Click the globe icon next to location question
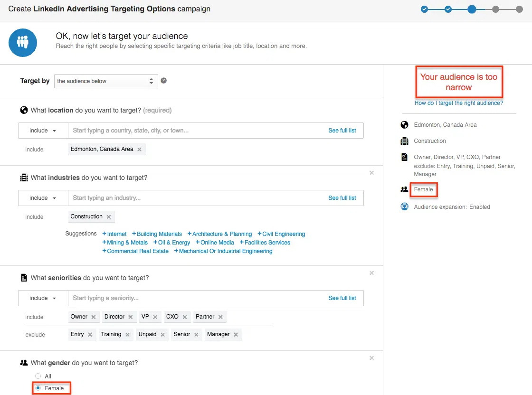This screenshot has height=395, width=532. click(x=24, y=110)
